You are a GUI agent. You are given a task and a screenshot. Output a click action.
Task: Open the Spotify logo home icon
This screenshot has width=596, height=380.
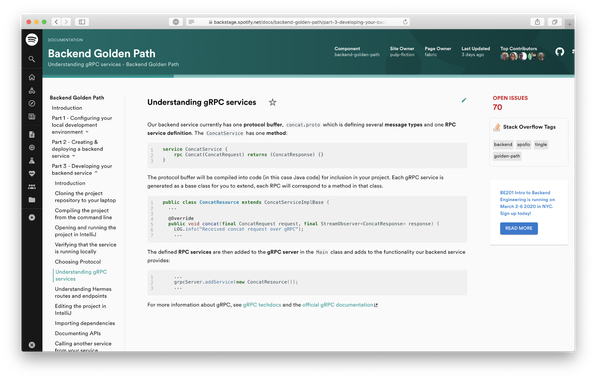32,40
